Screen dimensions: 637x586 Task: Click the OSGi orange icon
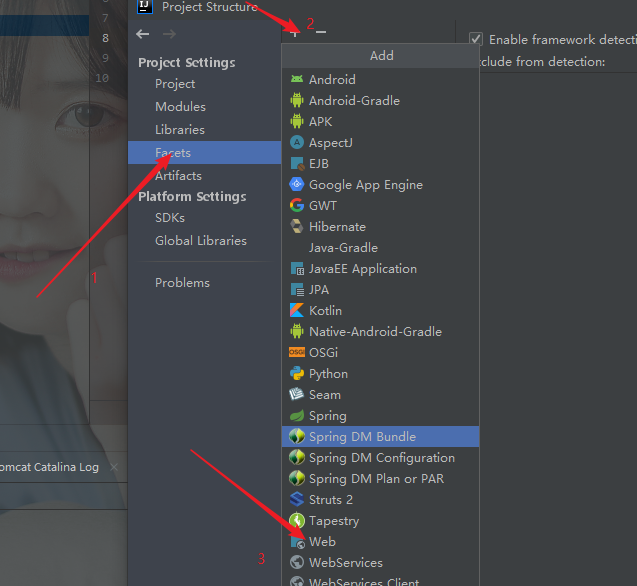click(x=297, y=352)
